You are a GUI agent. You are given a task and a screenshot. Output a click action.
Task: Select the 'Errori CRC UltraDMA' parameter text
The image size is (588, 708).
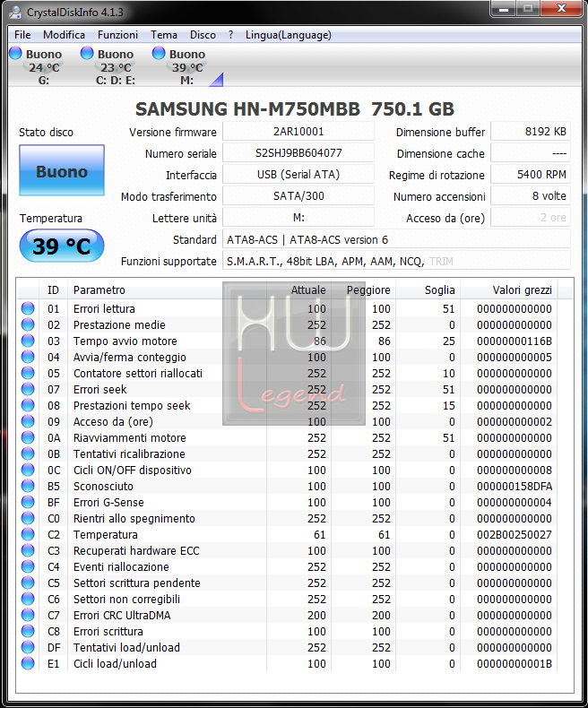(x=122, y=615)
